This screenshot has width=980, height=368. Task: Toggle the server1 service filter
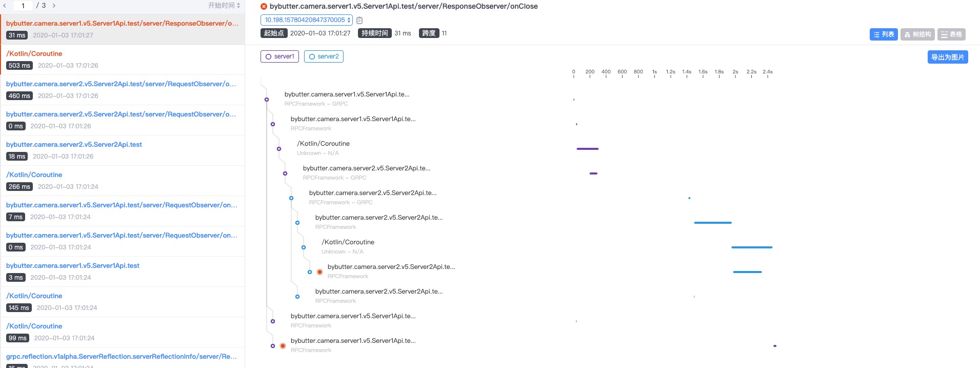coord(279,56)
